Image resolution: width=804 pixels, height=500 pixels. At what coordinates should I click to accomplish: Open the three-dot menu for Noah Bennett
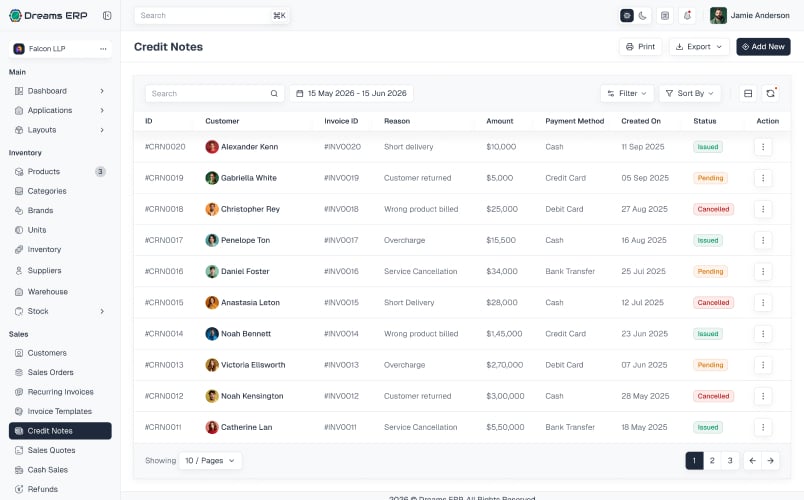point(763,334)
